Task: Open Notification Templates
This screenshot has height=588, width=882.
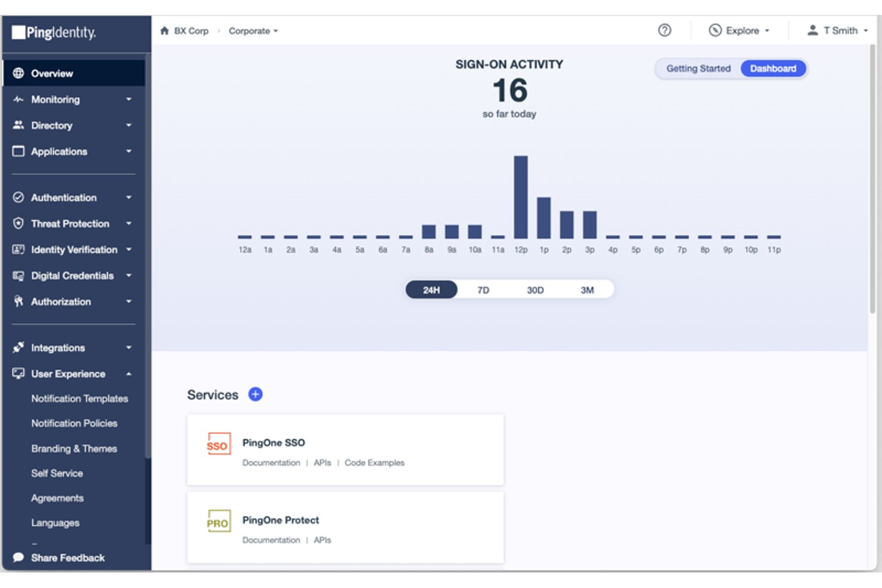Action: [x=80, y=399]
